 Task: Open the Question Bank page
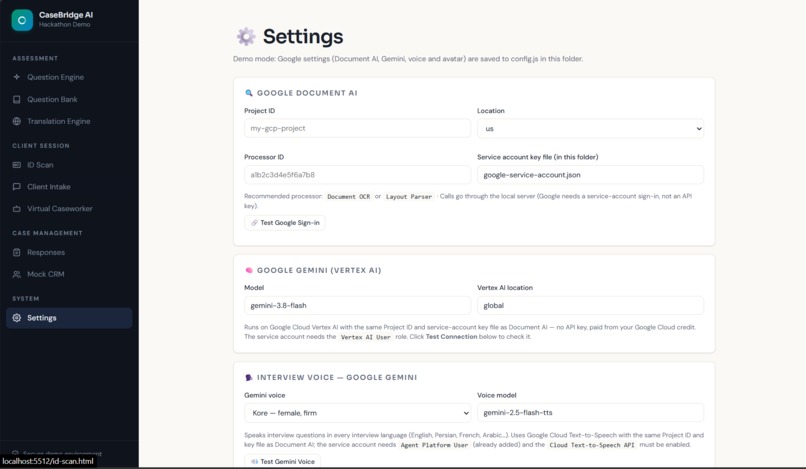tap(69, 99)
